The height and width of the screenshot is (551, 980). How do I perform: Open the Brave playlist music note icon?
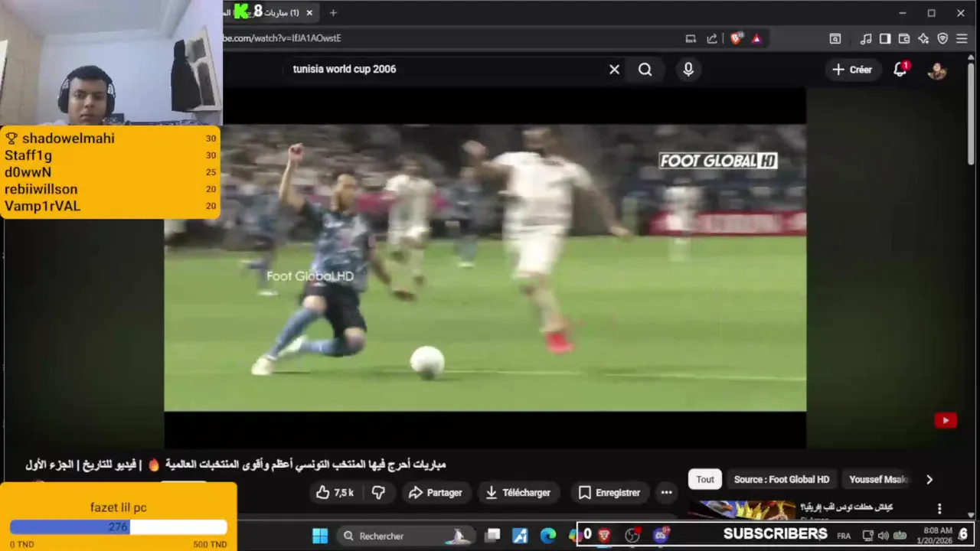[x=866, y=38]
